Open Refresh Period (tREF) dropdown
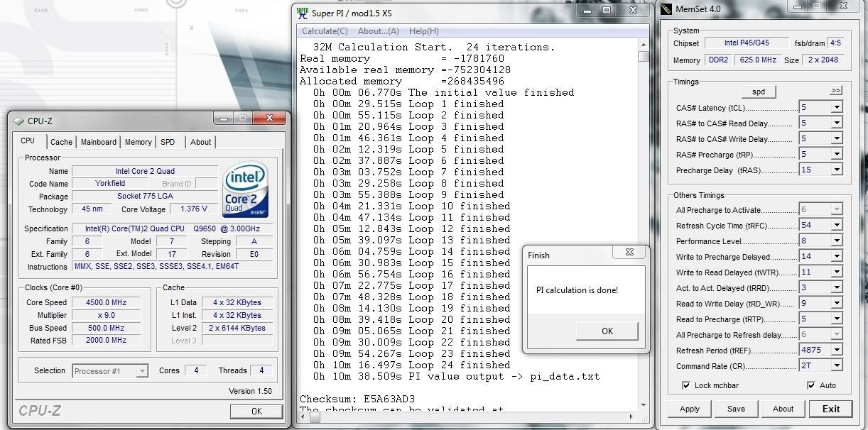The width and height of the screenshot is (868, 430). tap(837, 351)
